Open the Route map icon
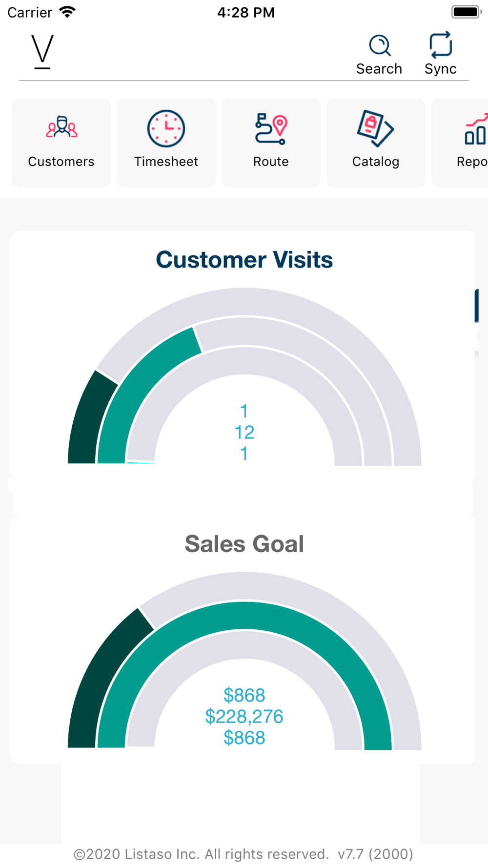 (271, 129)
